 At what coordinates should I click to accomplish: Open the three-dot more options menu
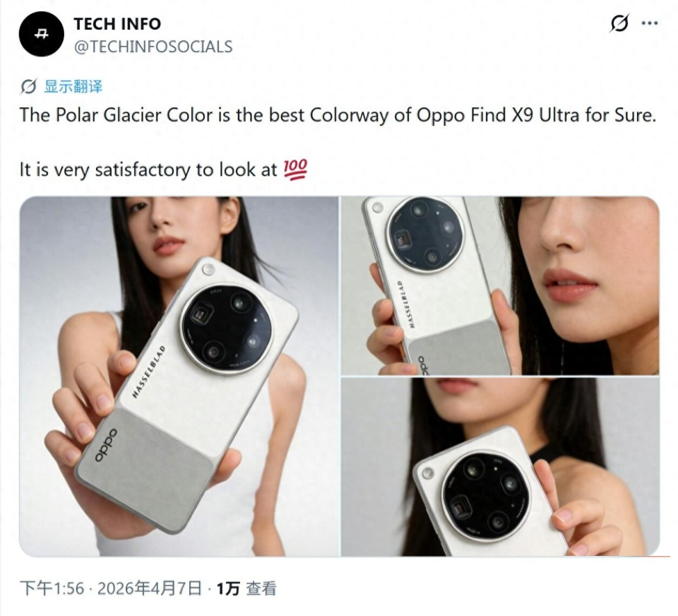[x=650, y=23]
